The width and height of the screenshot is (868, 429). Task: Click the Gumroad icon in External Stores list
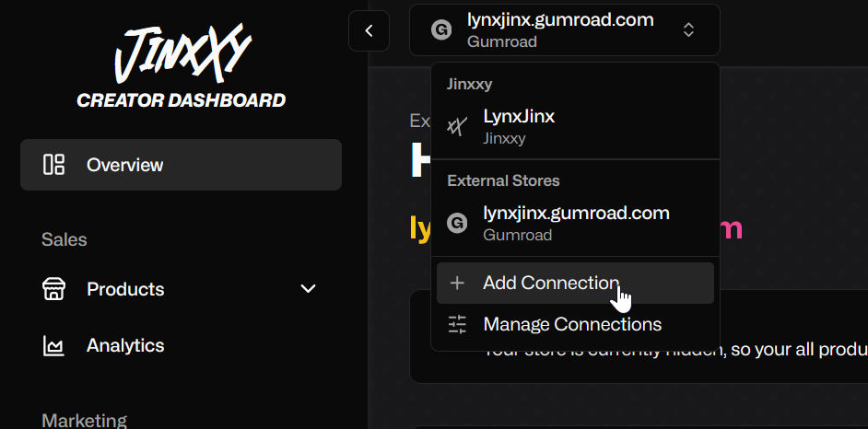click(x=457, y=224)
